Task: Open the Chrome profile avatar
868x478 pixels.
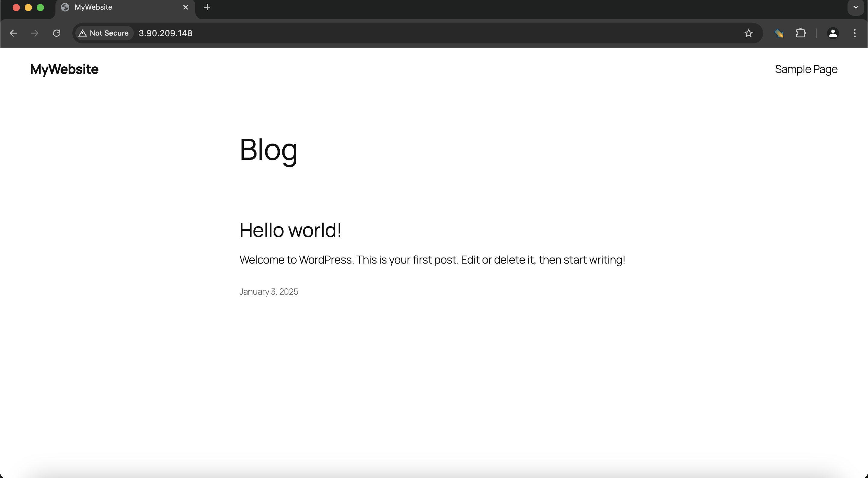Action: (x=833, y=33)
